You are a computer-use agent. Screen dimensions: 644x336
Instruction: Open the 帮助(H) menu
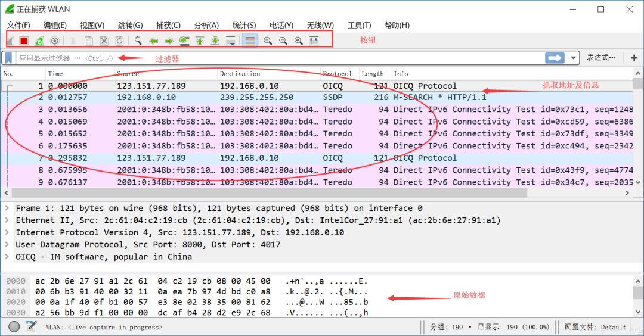click(x=397, y=26)
